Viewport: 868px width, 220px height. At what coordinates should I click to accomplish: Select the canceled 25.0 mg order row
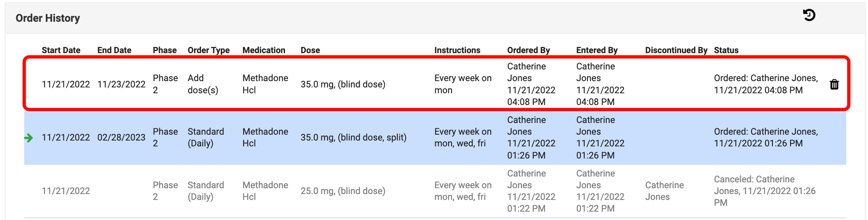coord(343,191)
